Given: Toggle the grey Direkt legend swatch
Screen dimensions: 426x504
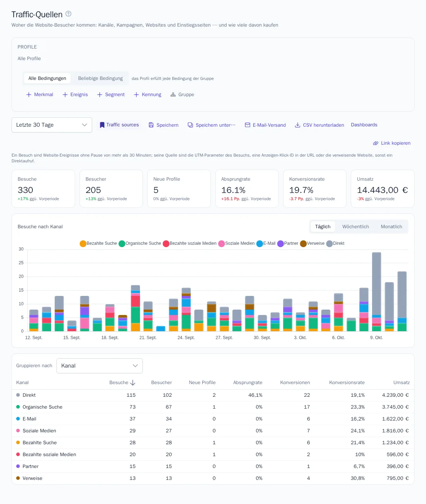Looking at the screenshot, I should tap(330, 244).
